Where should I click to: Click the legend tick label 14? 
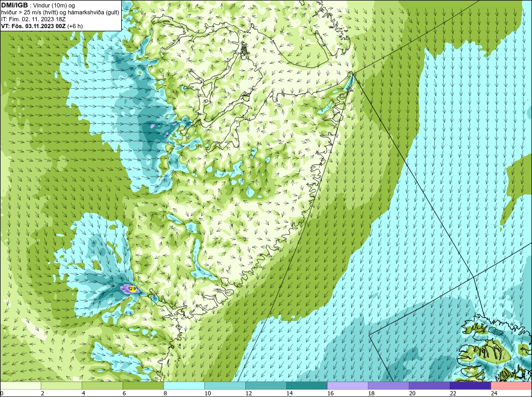tap(289, 393)
